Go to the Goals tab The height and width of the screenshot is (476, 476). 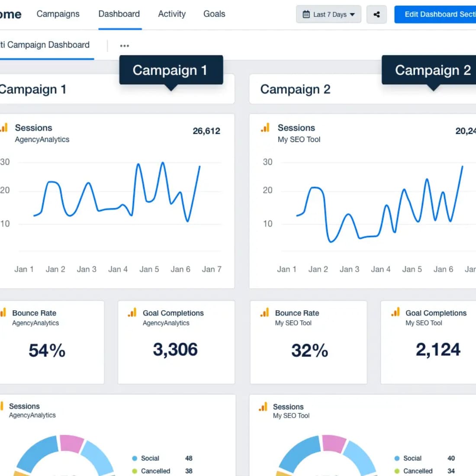click(x=214, y=14)
